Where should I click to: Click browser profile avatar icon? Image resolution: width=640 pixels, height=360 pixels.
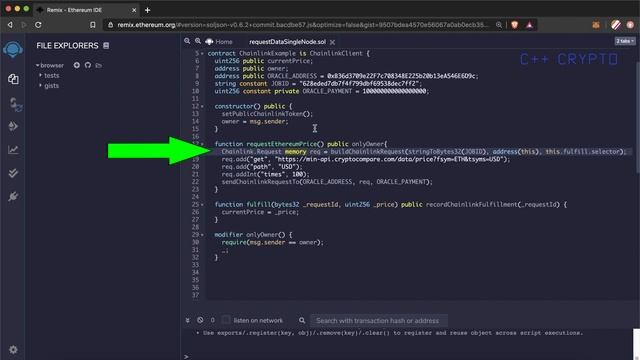point(630,25)
